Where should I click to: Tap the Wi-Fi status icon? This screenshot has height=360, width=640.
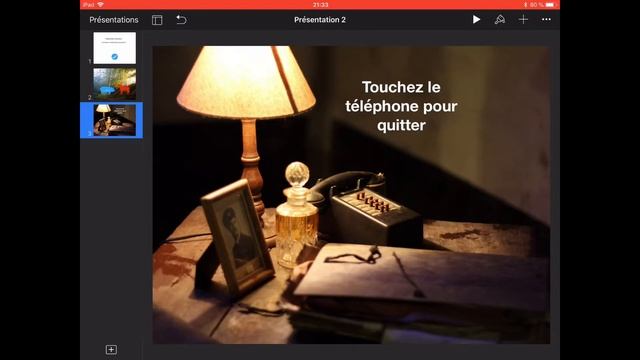100,4
